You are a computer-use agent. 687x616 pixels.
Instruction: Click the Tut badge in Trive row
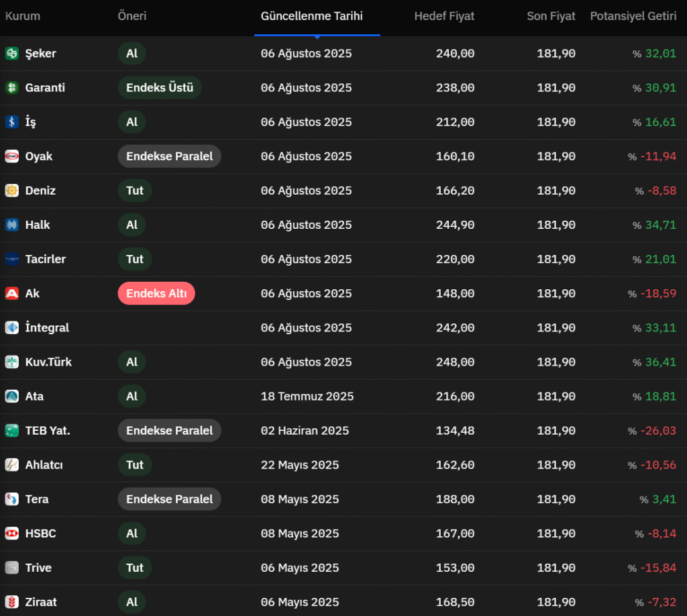[x=135, y=568]
